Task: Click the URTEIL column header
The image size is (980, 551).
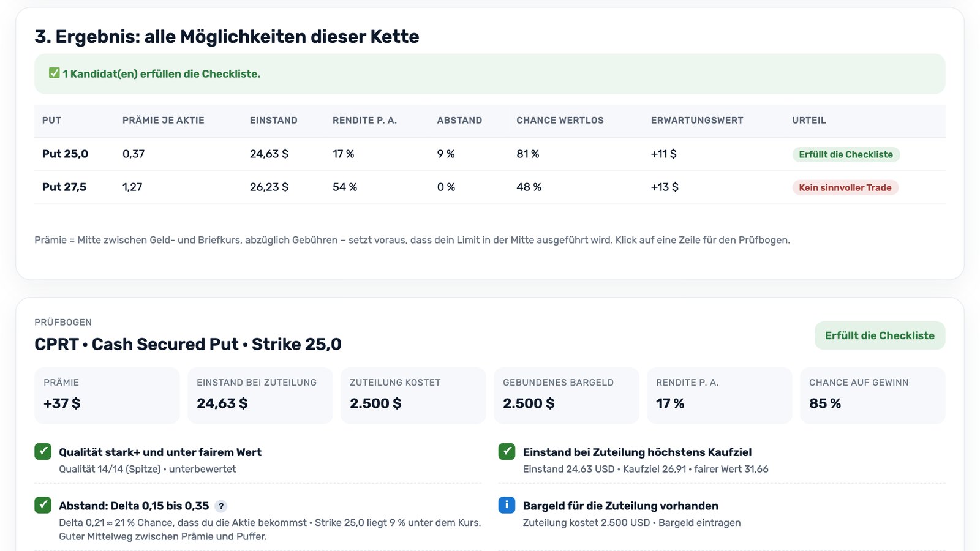Action: 809,121
